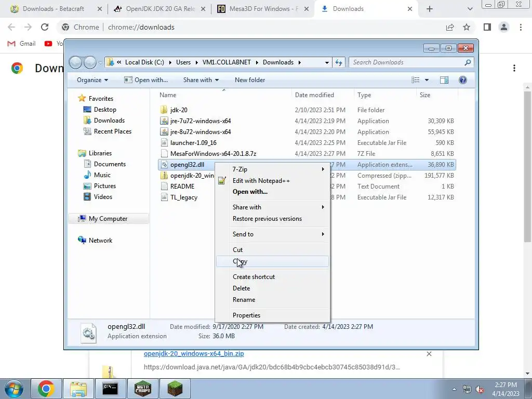Click the change view icon in Explorer toolbar

[x=415, y=79]
